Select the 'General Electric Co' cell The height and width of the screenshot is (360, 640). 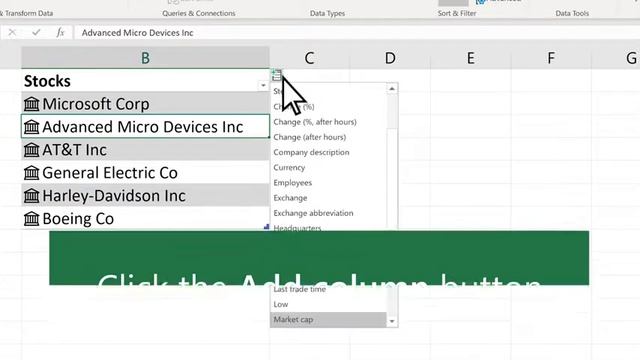tap(145, 173)
